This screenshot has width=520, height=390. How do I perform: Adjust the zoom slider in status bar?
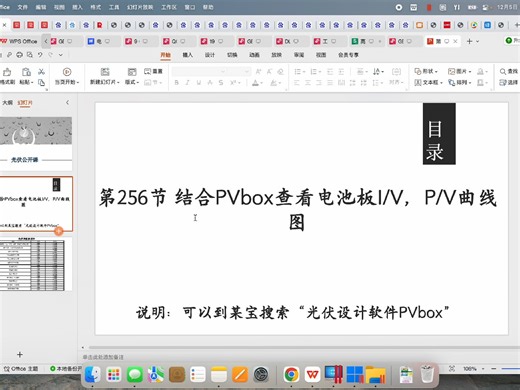tap(510, 369)
